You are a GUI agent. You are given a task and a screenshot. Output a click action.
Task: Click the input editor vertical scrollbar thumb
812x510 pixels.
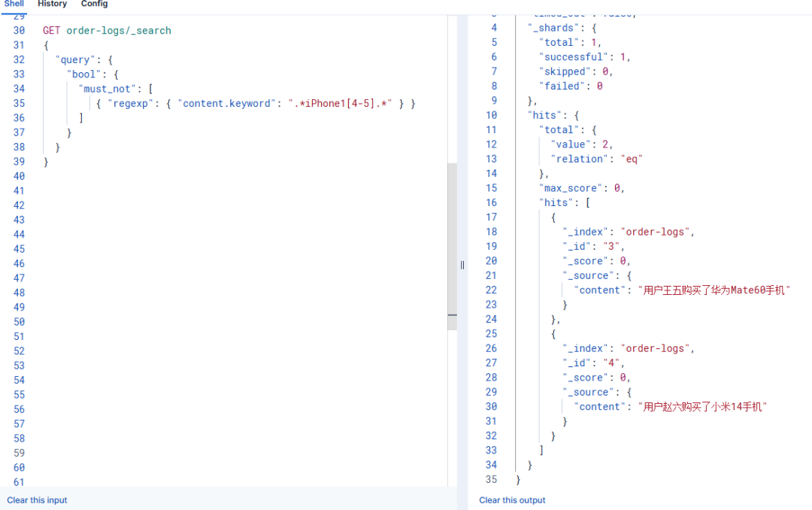click(452, 247)
